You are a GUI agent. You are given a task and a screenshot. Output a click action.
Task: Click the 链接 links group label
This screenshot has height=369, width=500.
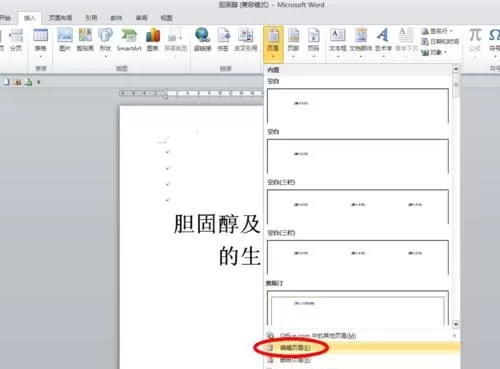coord(226,68)
